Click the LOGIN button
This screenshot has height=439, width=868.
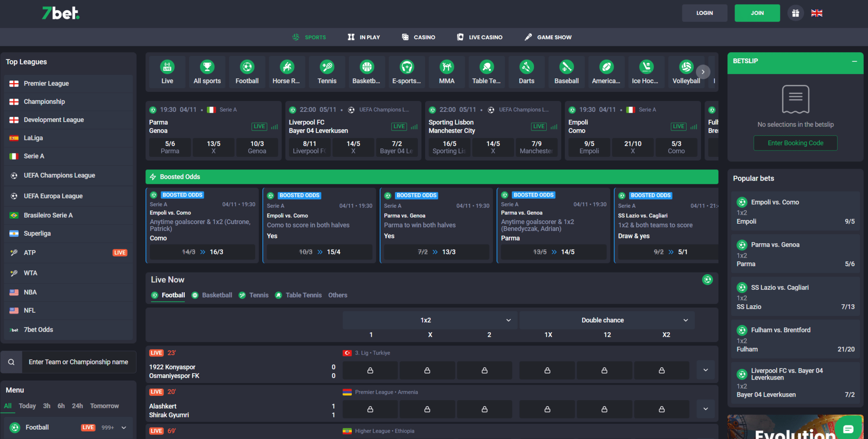point(704,13)
